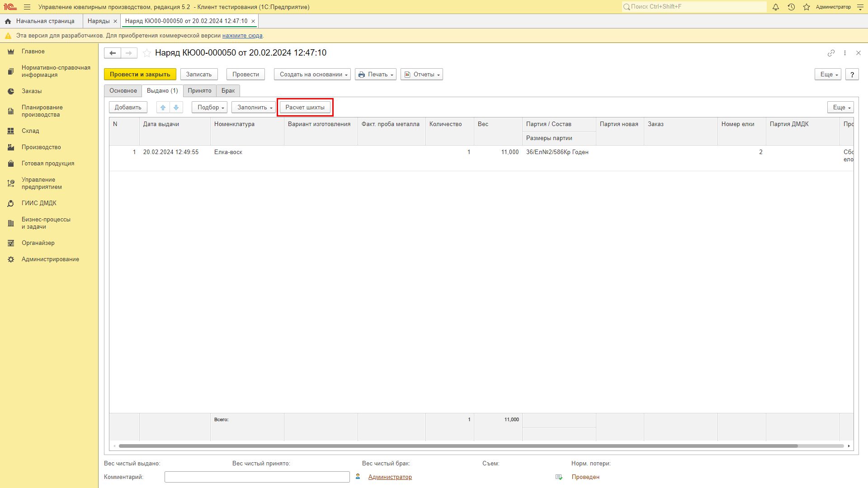Open the Печать dropdown
868x488 pixels.
click(376, 75)
